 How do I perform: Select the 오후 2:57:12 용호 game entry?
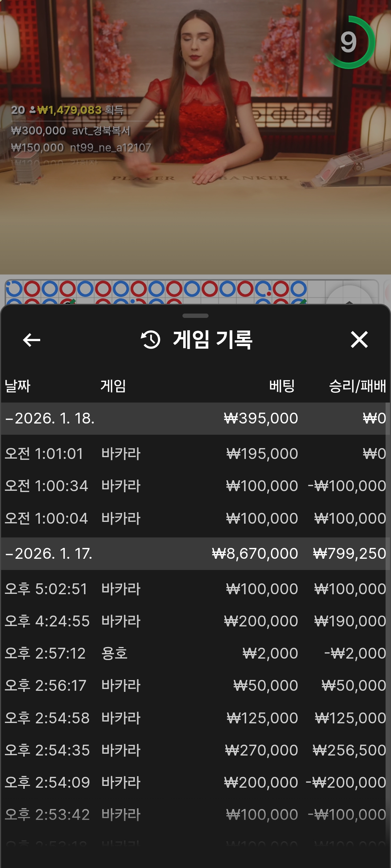195,653
